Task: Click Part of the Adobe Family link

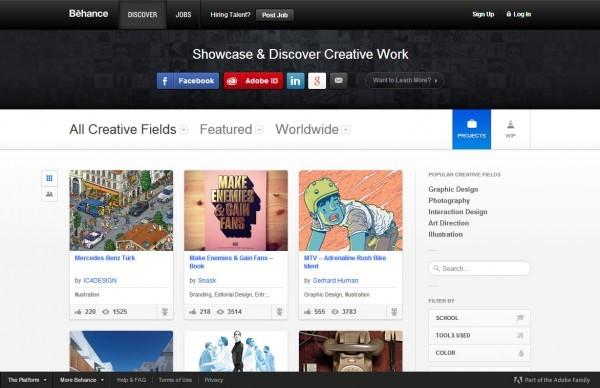Action: [552, 380]
